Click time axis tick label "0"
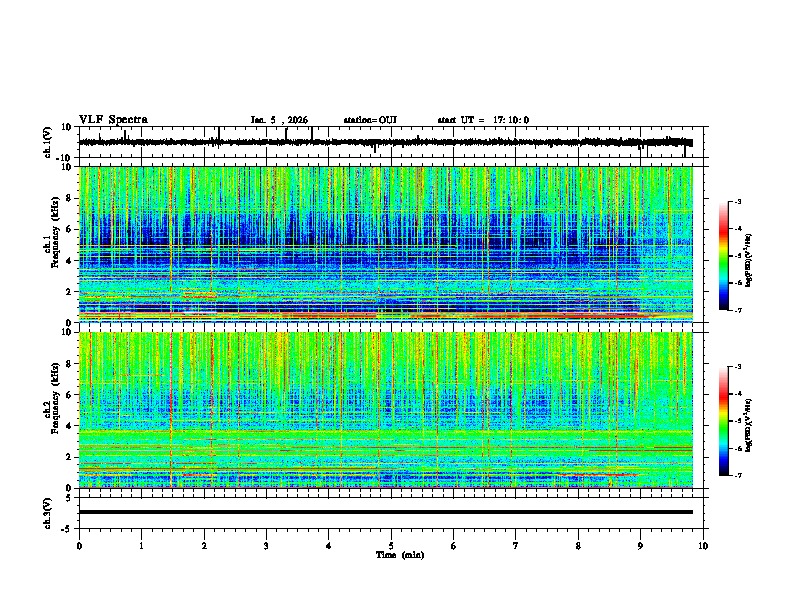 coord(79,546)
